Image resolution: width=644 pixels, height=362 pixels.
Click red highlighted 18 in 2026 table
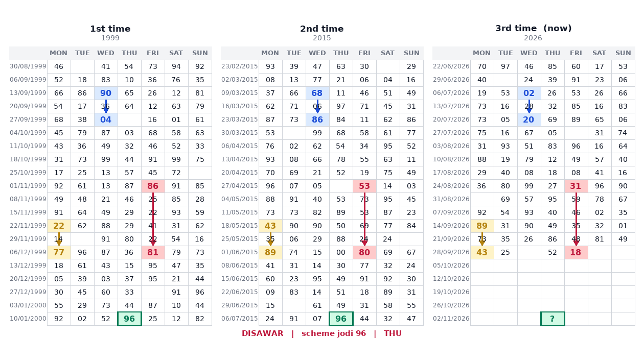point(576,252)
